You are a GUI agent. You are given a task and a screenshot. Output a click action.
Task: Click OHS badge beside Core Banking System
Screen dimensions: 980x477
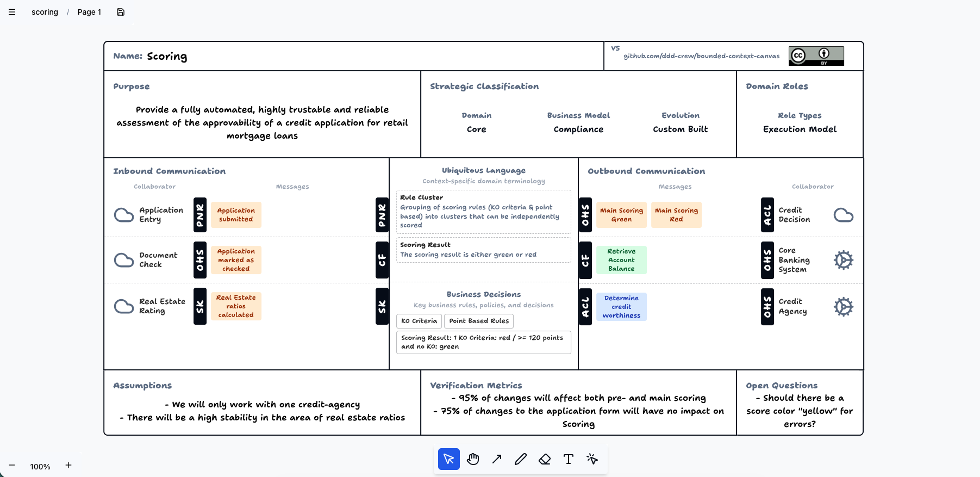coord(767,260)
